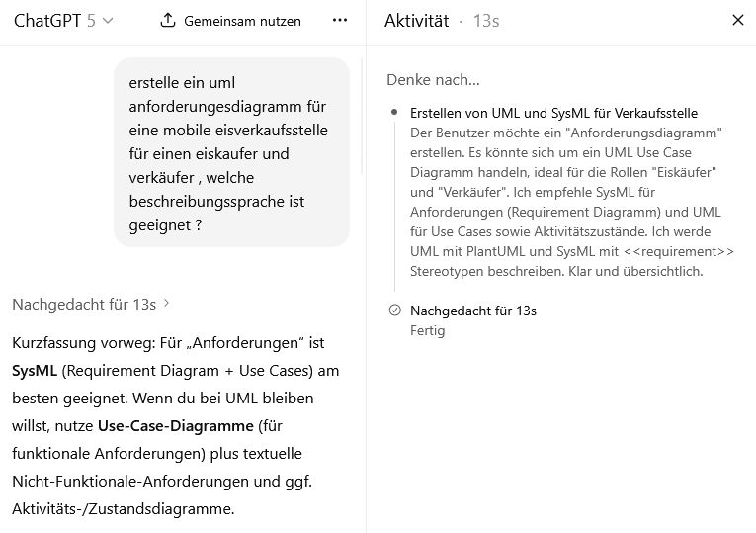Click the "Gemeinsam nutzen" share button label
This screenshot has height=533, width=756.
tap(242, 20)
